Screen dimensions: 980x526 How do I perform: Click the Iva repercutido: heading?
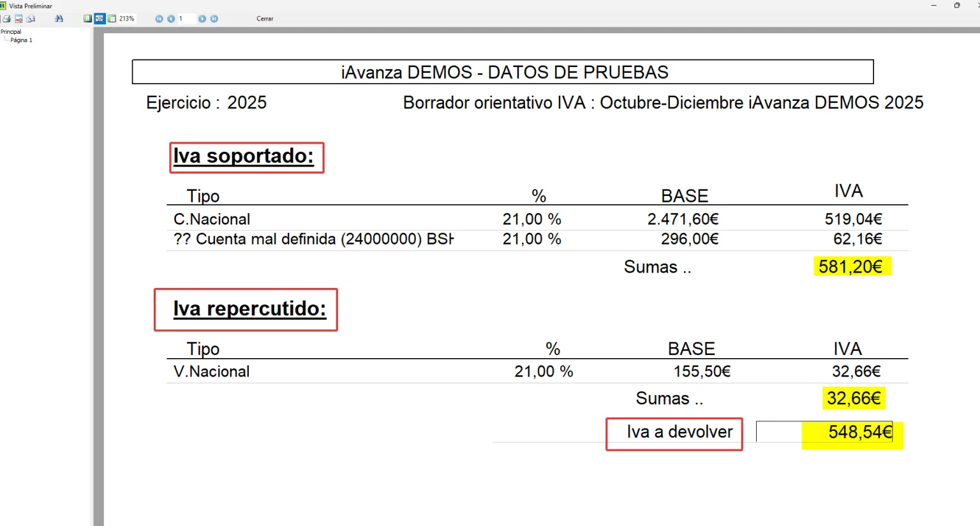[249, 309]
